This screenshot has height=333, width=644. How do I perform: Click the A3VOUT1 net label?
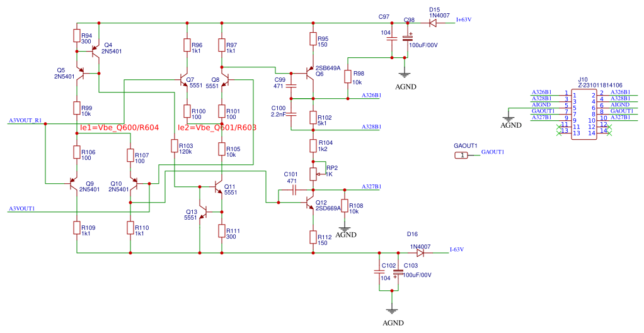tap(22, 209)
